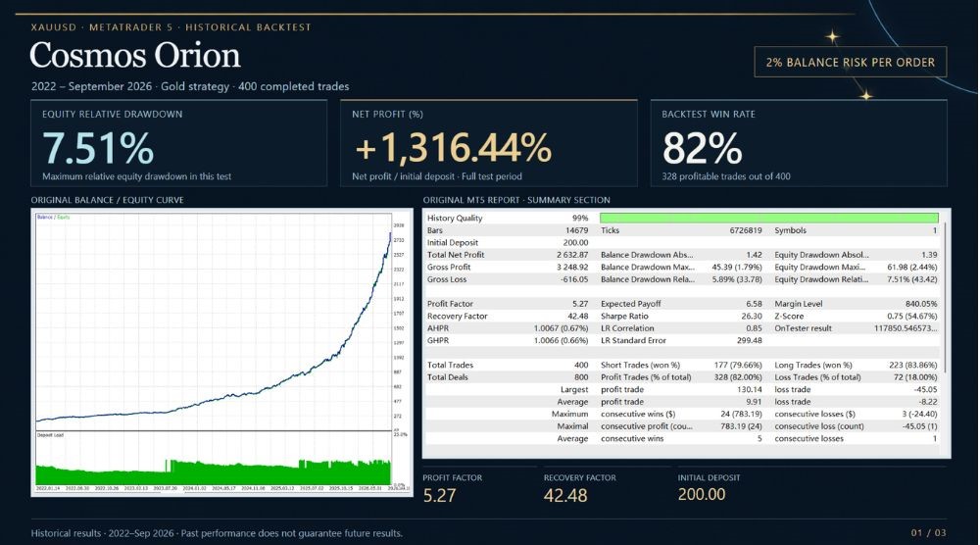Click the Cosmos Orion title
The height and width of the screenshot is (545, 980).
coord(135,55)
